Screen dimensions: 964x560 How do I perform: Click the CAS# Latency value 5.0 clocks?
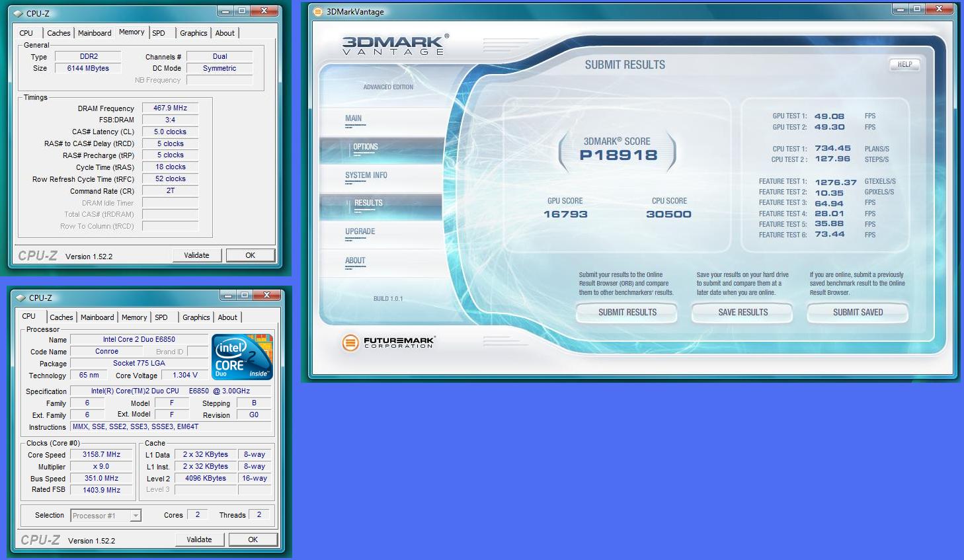170,132
